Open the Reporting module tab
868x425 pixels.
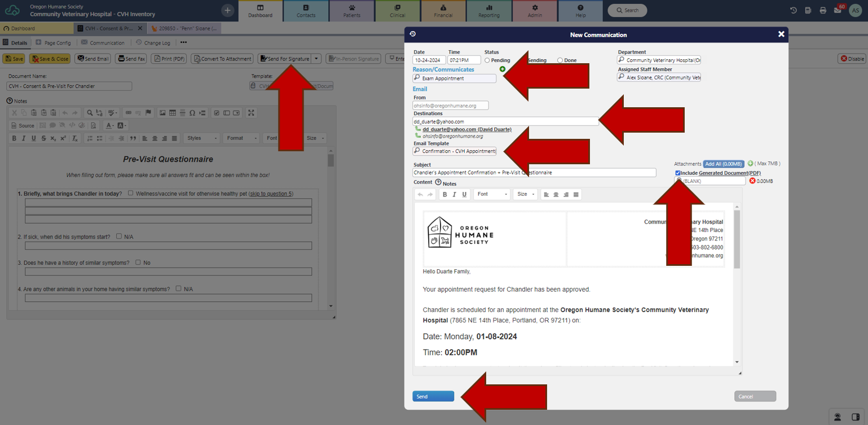[x=489, y=11]
